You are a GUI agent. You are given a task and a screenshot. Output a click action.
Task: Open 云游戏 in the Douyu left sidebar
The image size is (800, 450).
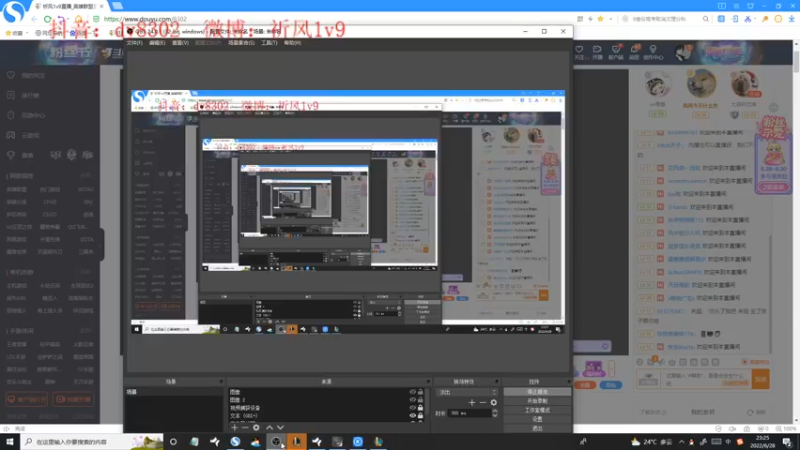(24, 135)
